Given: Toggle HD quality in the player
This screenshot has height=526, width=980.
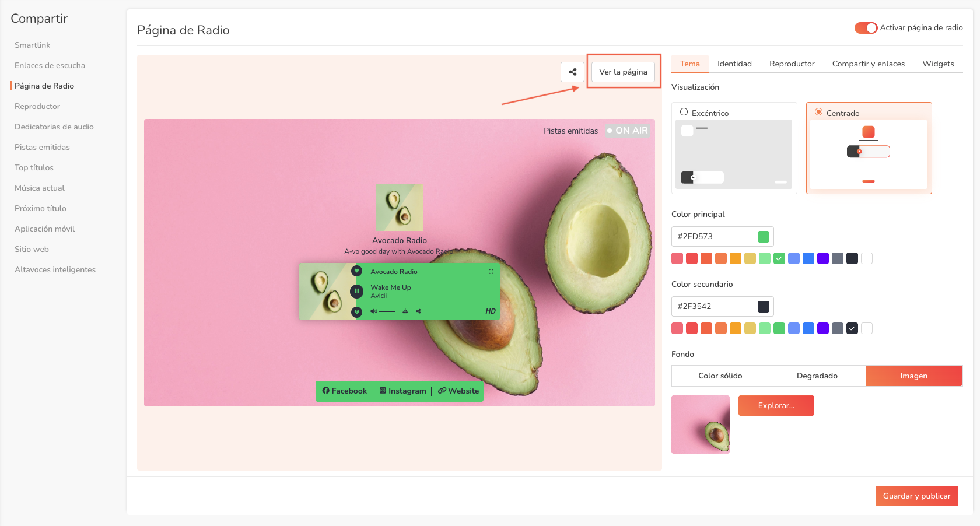Looking at the screenshot, I should 491,311.
